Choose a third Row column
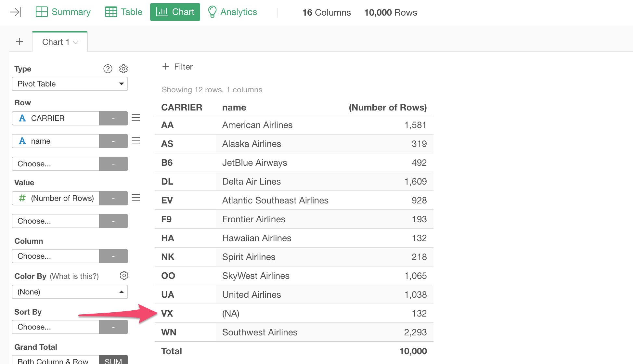The image size is (633, 364). [x=56, y=164]
